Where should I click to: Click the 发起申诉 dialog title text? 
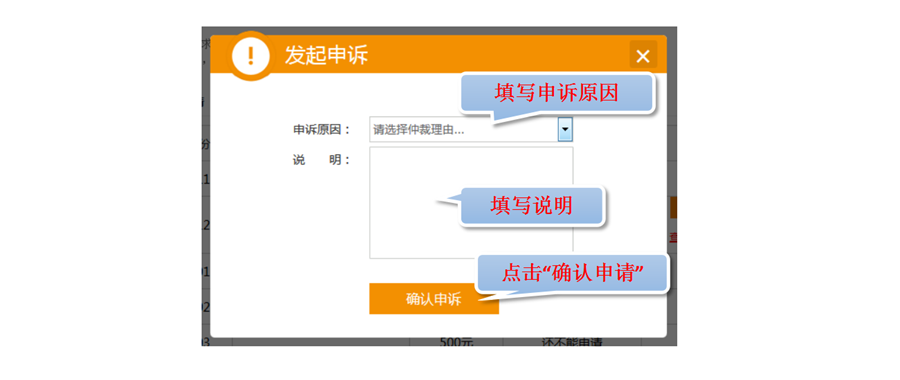[x=327, y=56]
